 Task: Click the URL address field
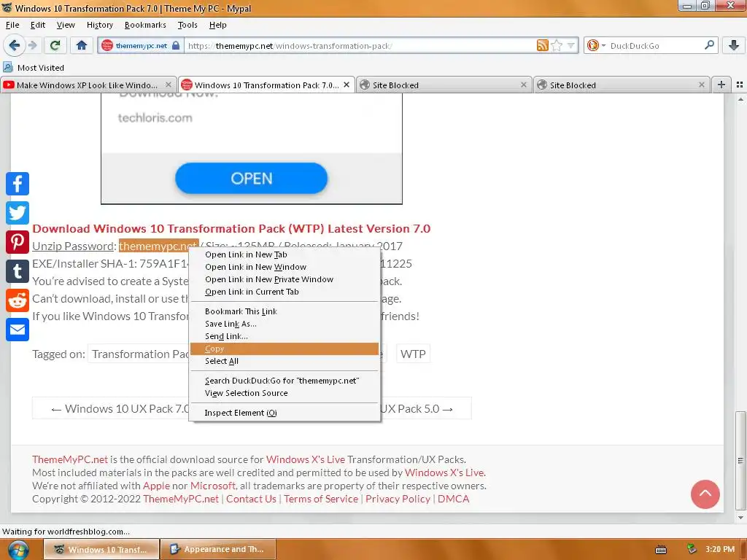click(360, 46)
